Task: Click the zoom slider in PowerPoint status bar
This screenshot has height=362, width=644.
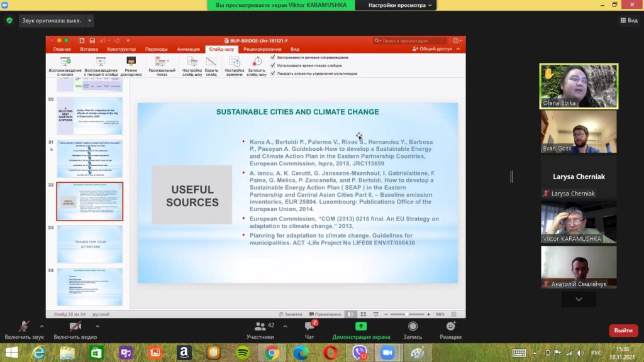Action: (x=408, y=314)
